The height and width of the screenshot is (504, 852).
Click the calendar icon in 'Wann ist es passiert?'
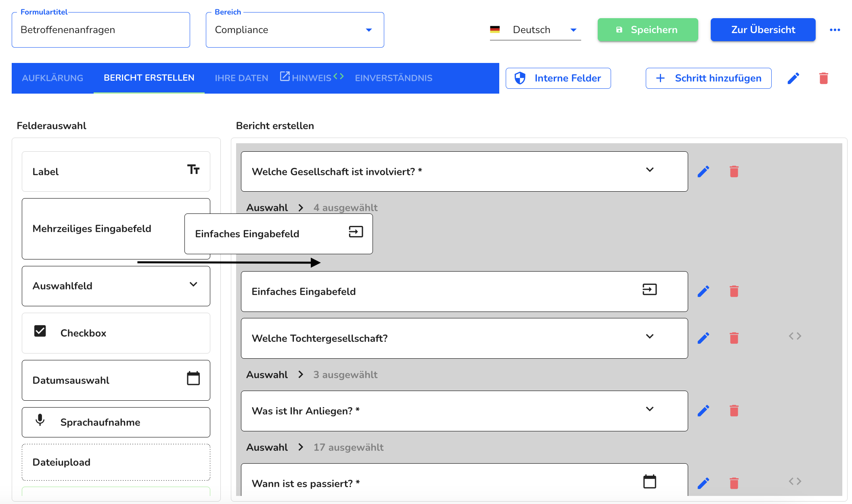[649, 481]
